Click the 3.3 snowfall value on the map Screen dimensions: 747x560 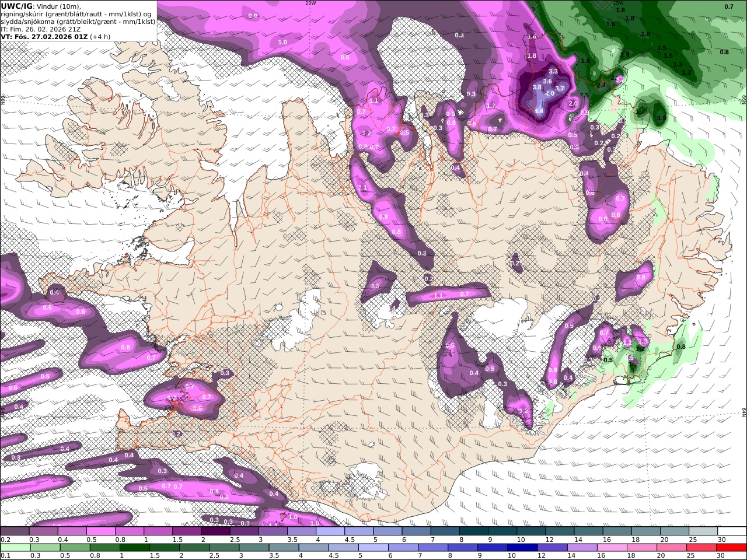click(x=553, y=71)
